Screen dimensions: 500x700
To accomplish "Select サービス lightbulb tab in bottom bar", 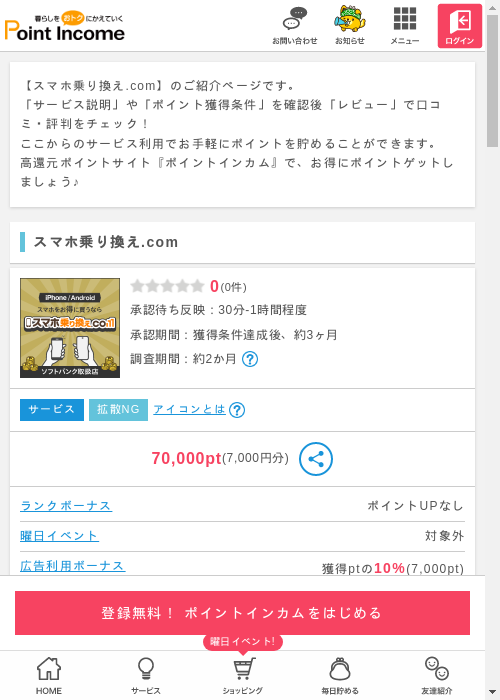I will pyautogui.click(x=146, y=676).
